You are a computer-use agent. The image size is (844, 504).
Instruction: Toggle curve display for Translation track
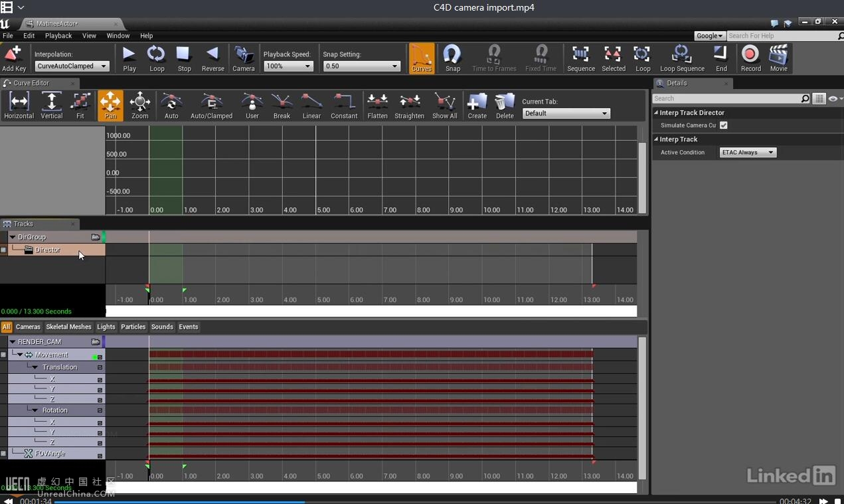[100, 367]
